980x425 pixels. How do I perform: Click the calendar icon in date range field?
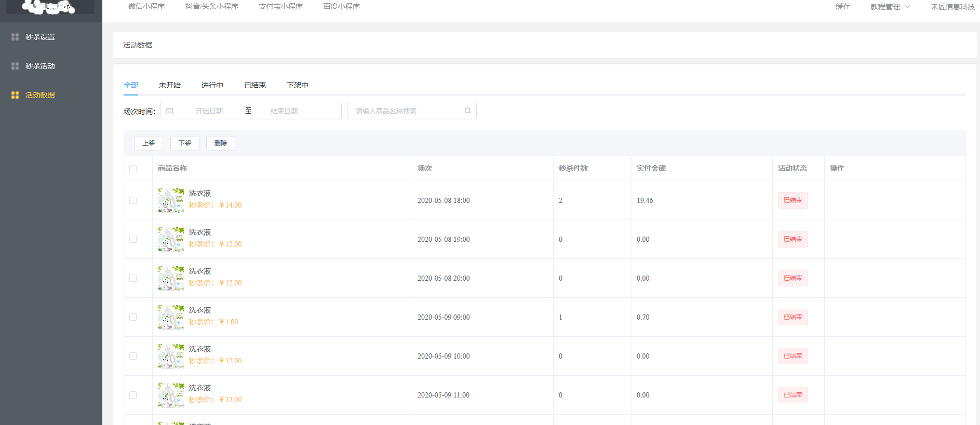point(170,111)
